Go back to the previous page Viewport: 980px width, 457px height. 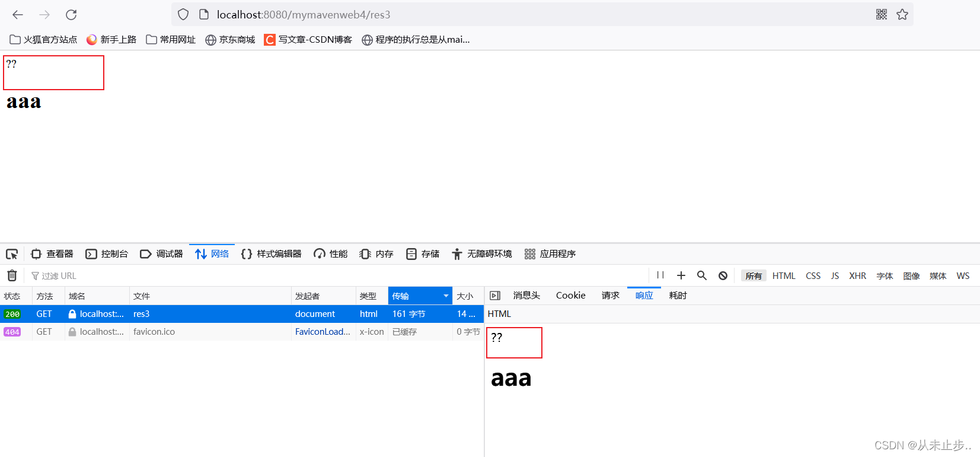tap(18, 15)
